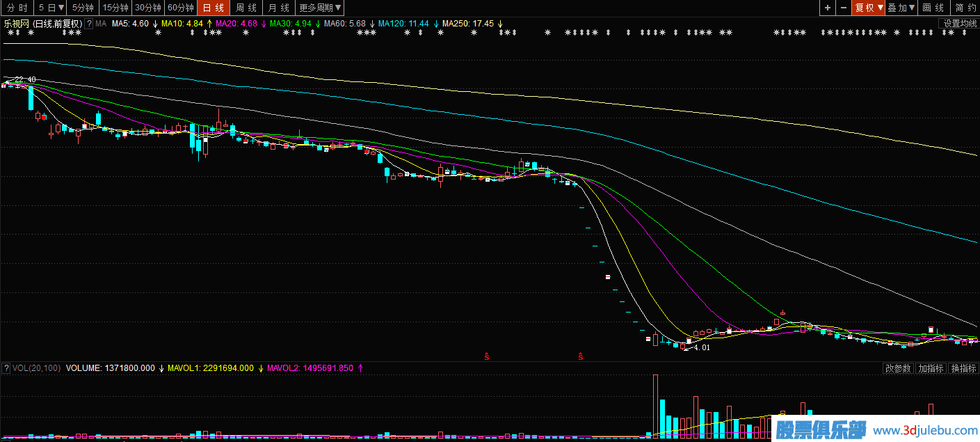
Task: Click the zoom in plus icon
Action: [827, 8]
